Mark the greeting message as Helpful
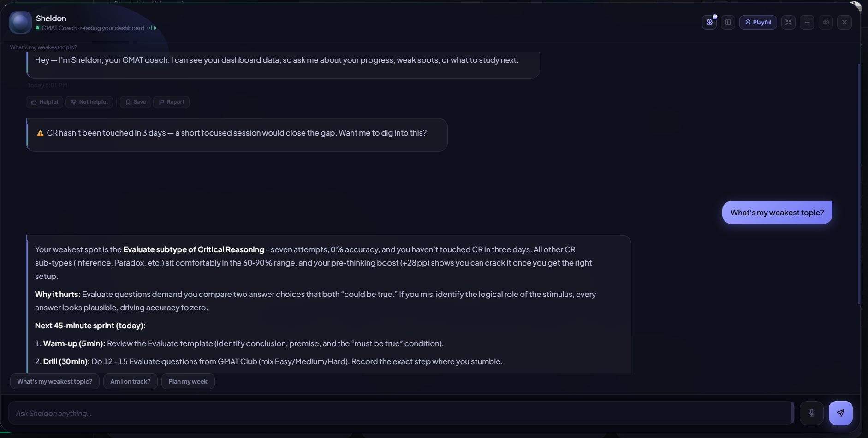The width and height of the screenshot is (868, 438). point(44,102)
